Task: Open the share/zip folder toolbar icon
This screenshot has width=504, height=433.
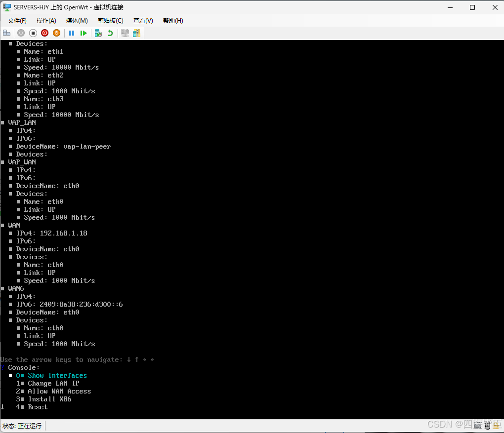Action: coord(136,33)
